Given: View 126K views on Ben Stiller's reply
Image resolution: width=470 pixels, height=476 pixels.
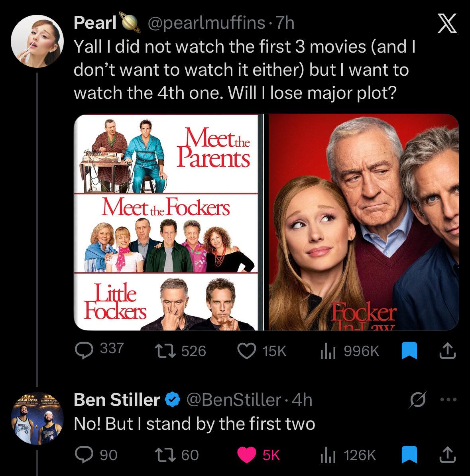Looking at the screenshot, I should (x=327, y=454).
